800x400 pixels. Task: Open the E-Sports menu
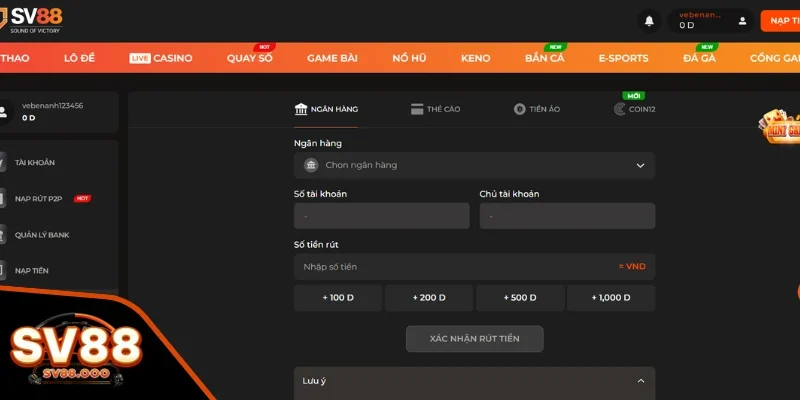623,58
